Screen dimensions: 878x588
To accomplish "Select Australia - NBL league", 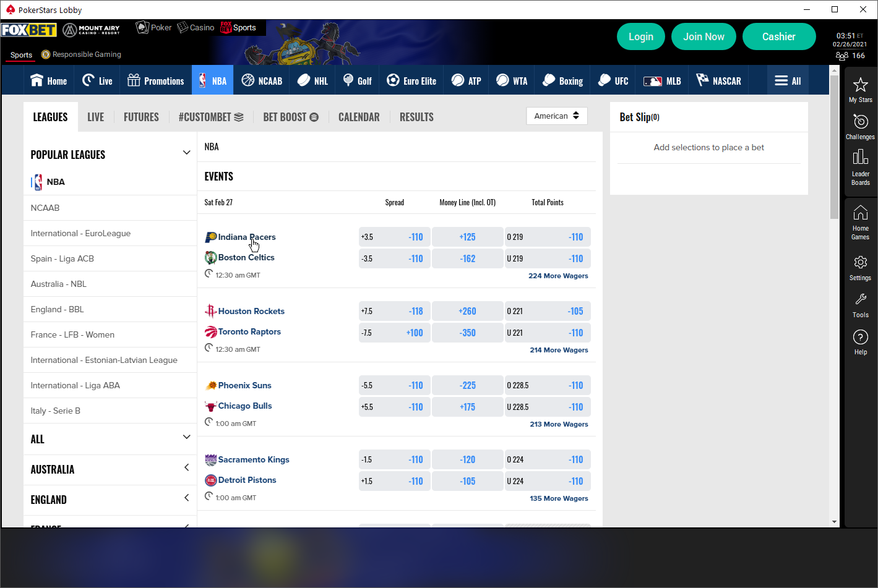I will coord(110,284).
